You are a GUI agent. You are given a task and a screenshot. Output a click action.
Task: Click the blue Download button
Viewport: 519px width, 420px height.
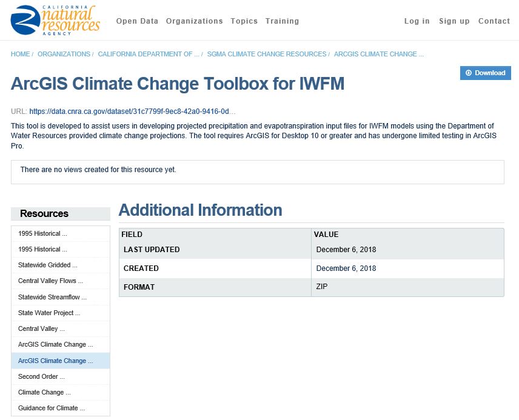point(485,73)
